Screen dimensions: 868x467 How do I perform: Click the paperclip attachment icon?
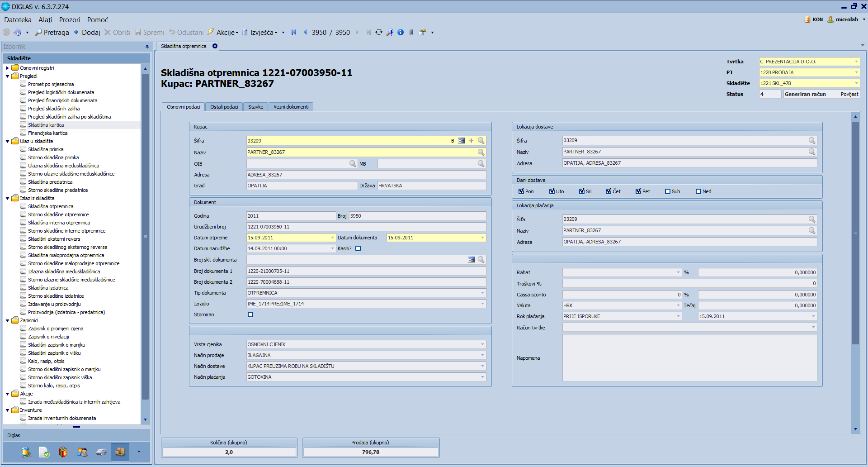pyautogui.click(x=411, y=32)
